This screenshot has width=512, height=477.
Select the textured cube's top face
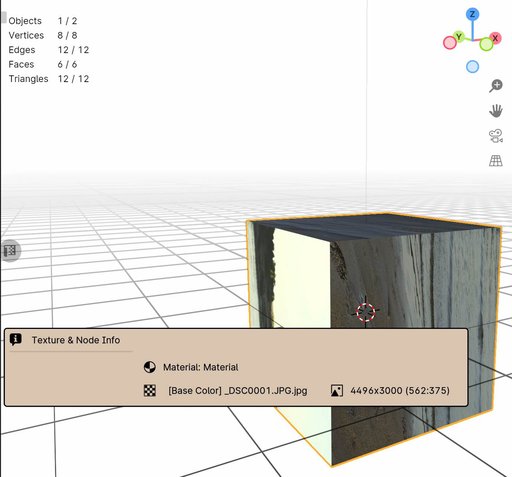tap(377, 227)
